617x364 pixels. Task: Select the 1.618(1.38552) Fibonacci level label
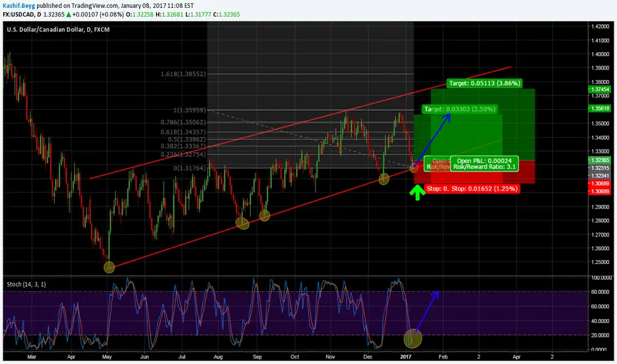point(183,74)
